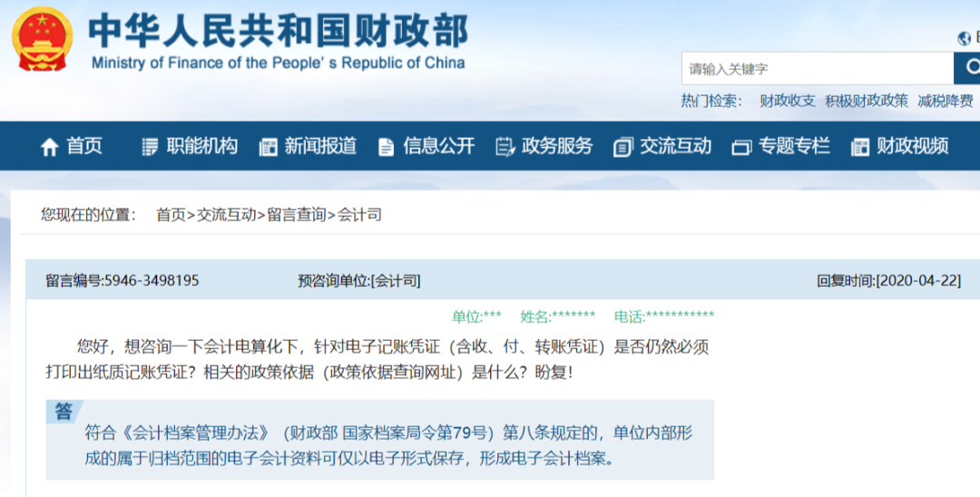
Task: Click the 单位:*** field text
Action: tap(477, 317)
